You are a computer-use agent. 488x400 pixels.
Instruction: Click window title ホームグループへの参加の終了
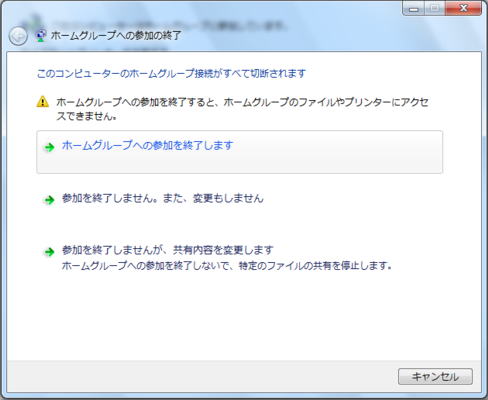coord(116,35)
